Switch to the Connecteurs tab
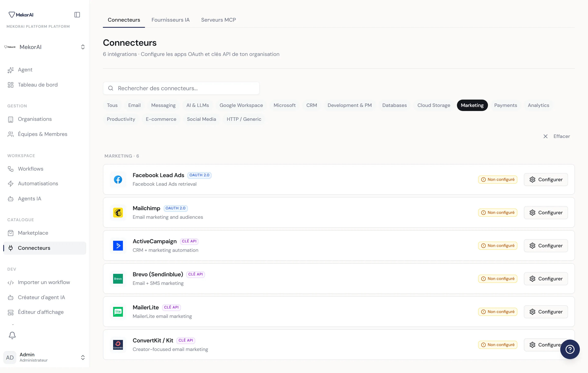This screenshot has width=588, height=373. [124, 20]
